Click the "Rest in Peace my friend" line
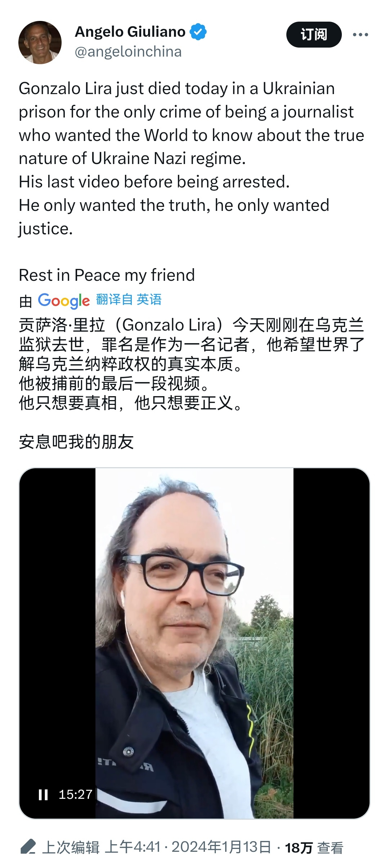Screen dimensions: 389x868 pyautogui.click(x=107, y=275)
